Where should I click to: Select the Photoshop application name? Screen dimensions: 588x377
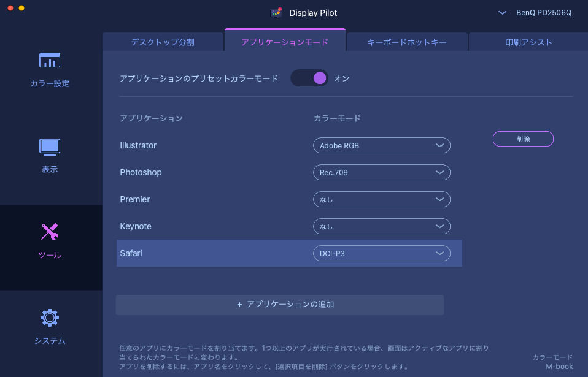point(141,172)
